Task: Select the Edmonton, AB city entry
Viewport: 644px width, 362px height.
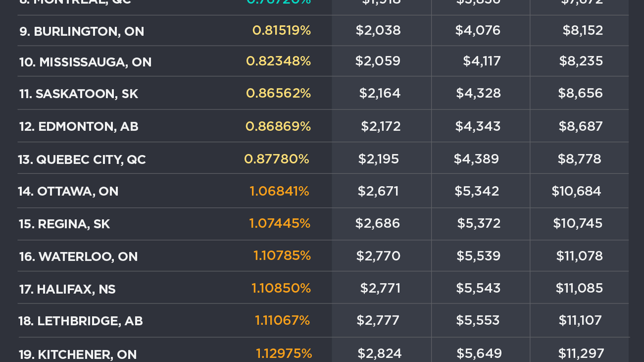Action: [79, 127]
